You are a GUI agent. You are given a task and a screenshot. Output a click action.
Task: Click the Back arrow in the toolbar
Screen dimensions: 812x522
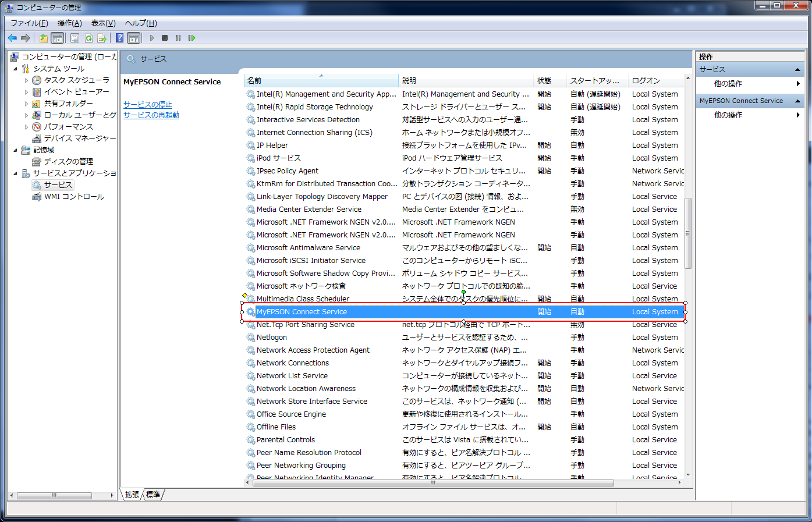click(12, 38)
